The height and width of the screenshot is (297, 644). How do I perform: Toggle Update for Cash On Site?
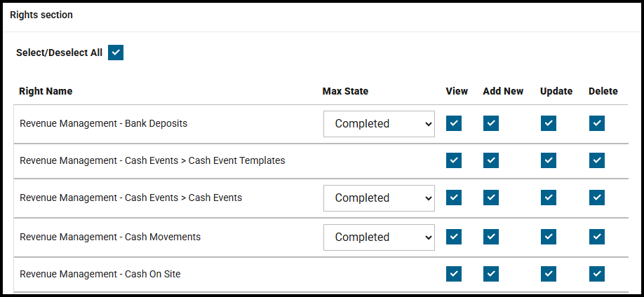tap(549, 274)
